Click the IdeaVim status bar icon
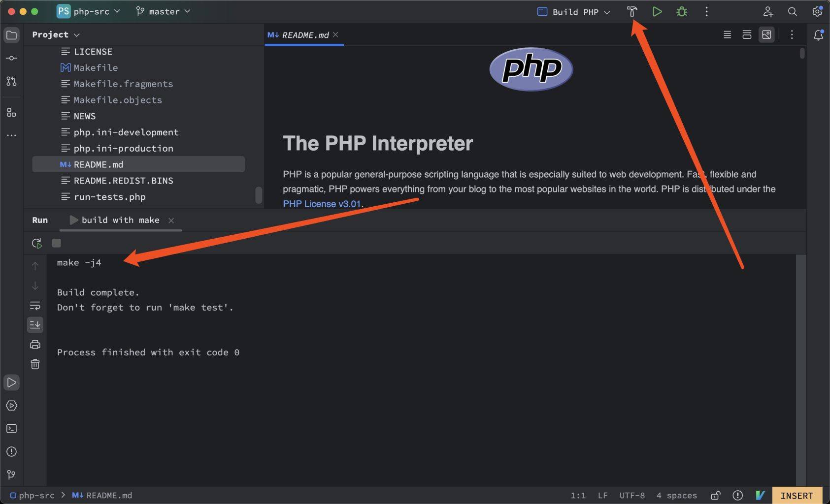The height and width of the screenshot is (504, 830). coord(760,496)
